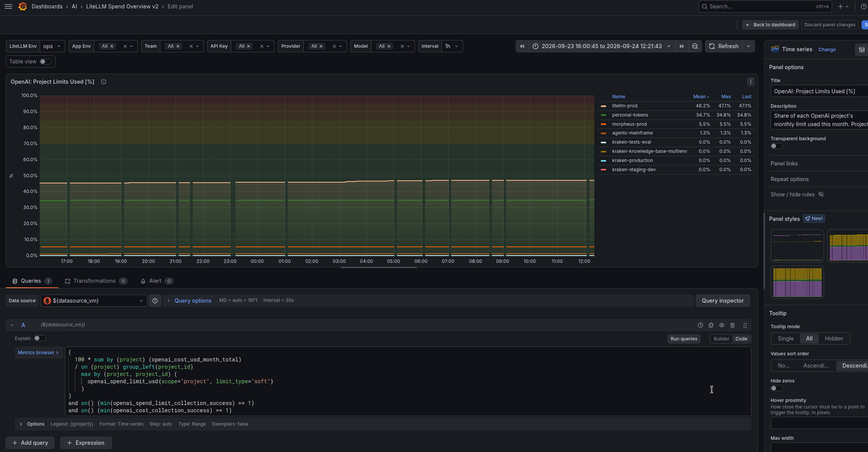Viewport: 868px width, 452px height.
Task: Select Single tooltip mode
Action: tap(786, 339)
